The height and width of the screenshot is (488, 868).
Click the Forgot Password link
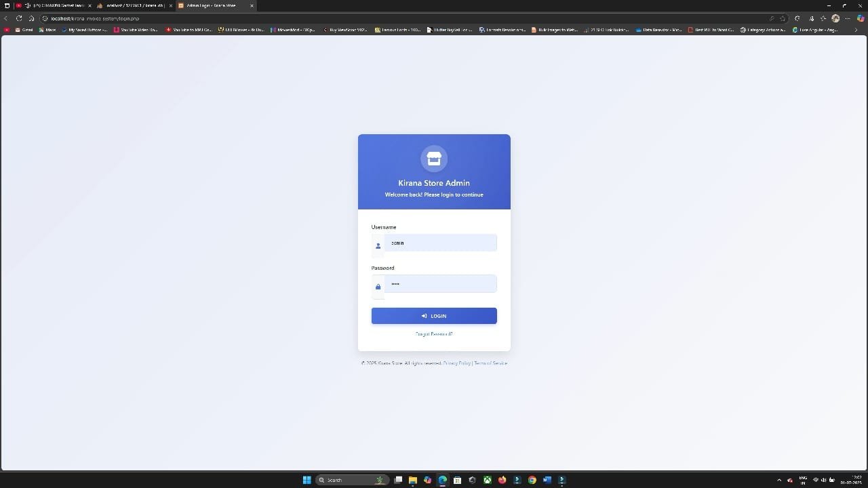click(434, 333)
